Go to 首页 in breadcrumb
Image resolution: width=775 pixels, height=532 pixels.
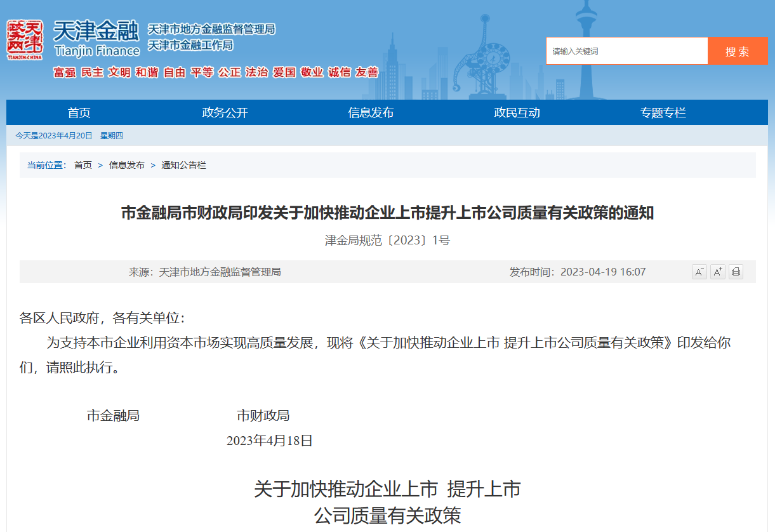[83, 165]
